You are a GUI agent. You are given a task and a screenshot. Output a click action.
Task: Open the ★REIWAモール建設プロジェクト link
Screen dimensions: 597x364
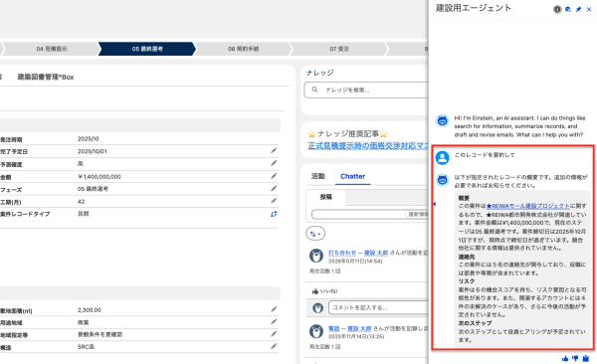tap(528, 206)
